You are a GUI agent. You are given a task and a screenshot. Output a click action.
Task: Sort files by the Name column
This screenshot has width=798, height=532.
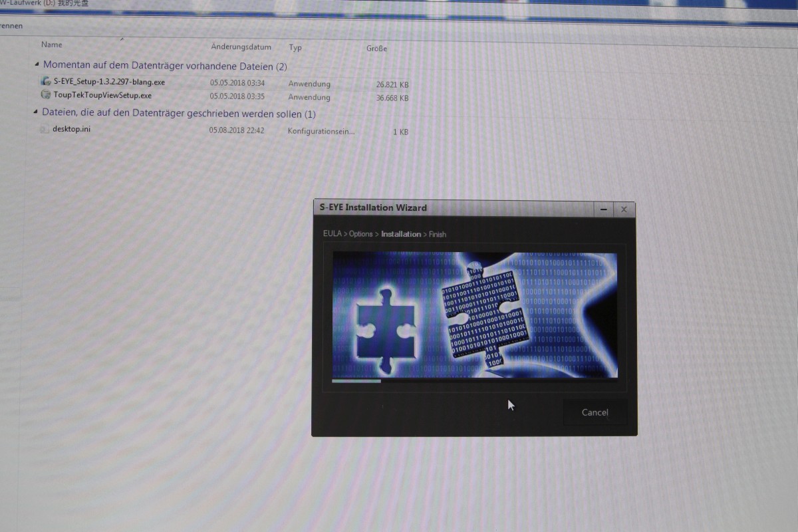[52, 45]
